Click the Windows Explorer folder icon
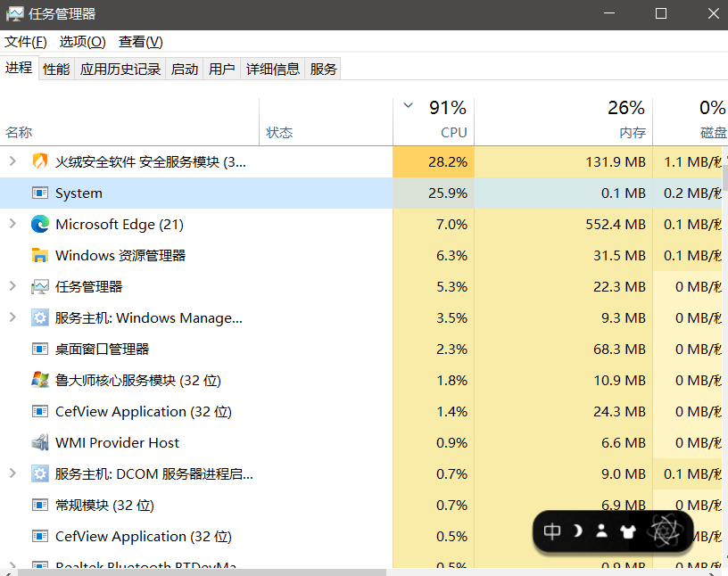The image size is (728, 576). coord(40,256)
